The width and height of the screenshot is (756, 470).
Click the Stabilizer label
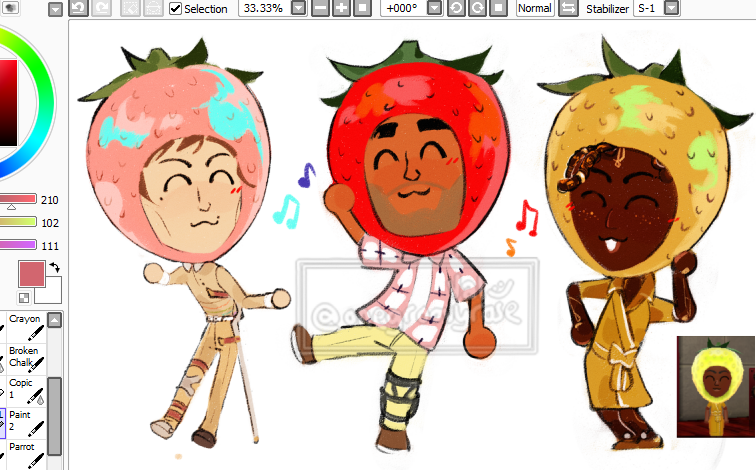(608, 9)
